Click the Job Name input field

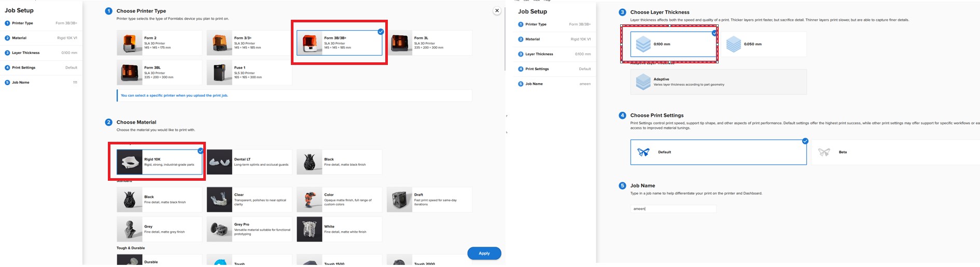coord(673,208)
